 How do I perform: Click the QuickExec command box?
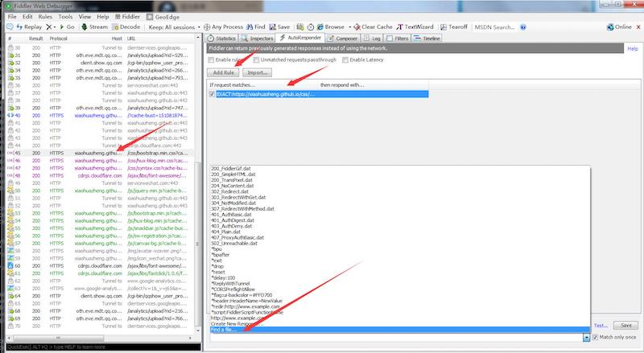104,347
